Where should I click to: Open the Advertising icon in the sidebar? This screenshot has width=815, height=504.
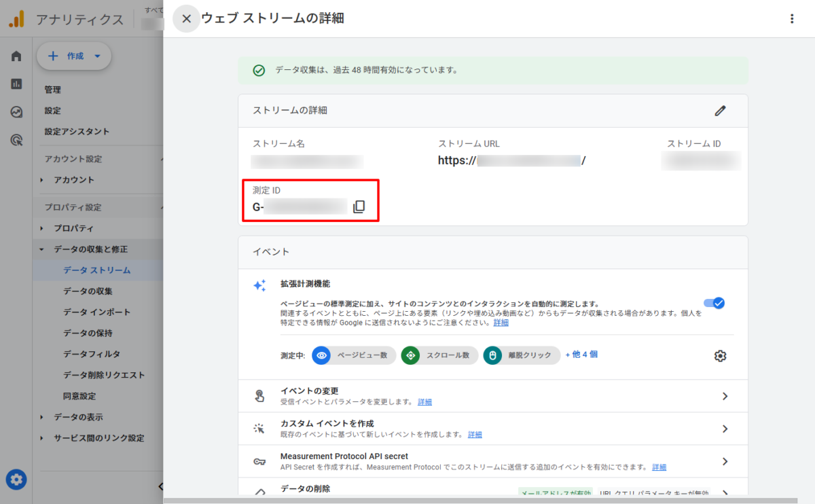pos(16,140)
